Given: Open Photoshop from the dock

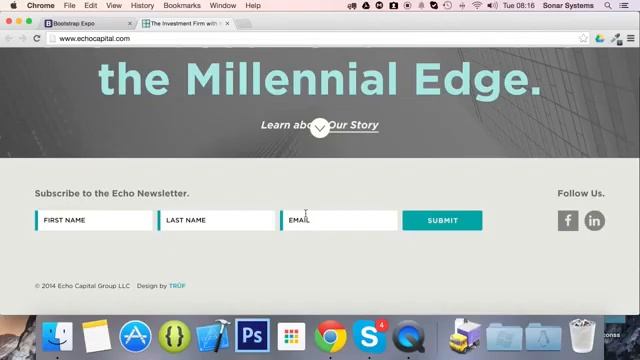Looking at the screenshot, I should [252, 336].
